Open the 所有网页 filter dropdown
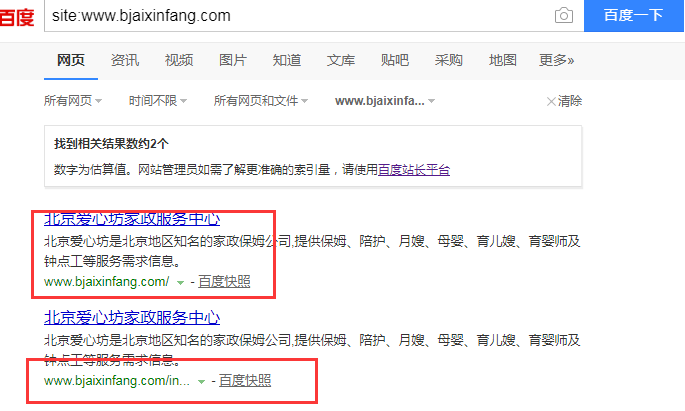This screenshot has height=411, width=685. (73, 101)
